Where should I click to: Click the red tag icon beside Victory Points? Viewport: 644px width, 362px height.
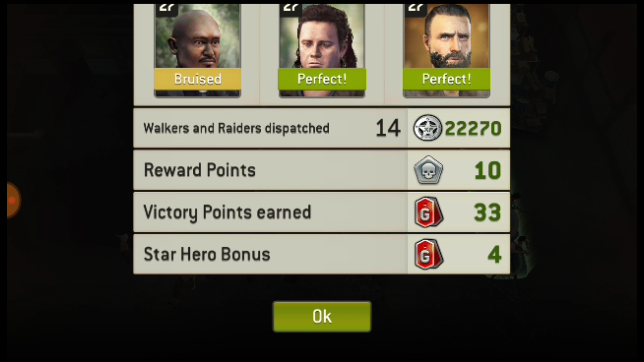[429, 212]
